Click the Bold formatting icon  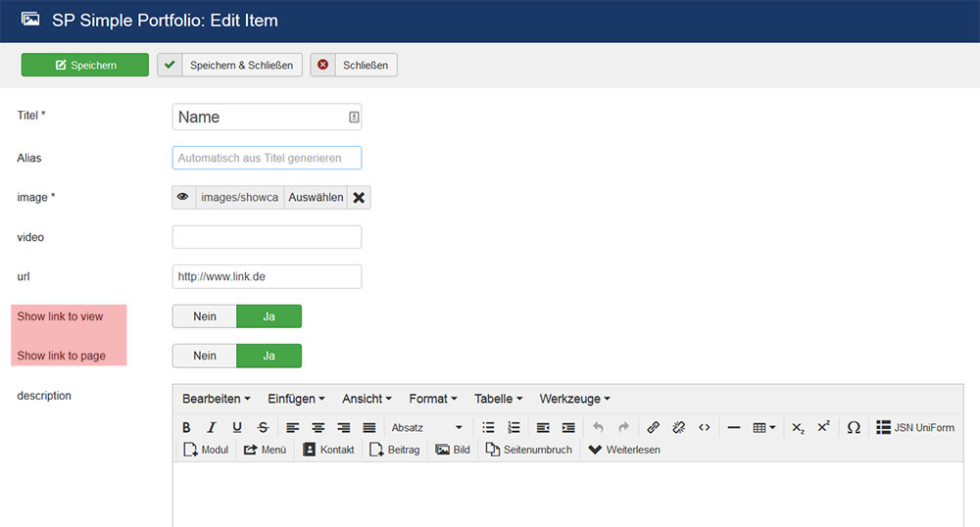coord(186,428)
